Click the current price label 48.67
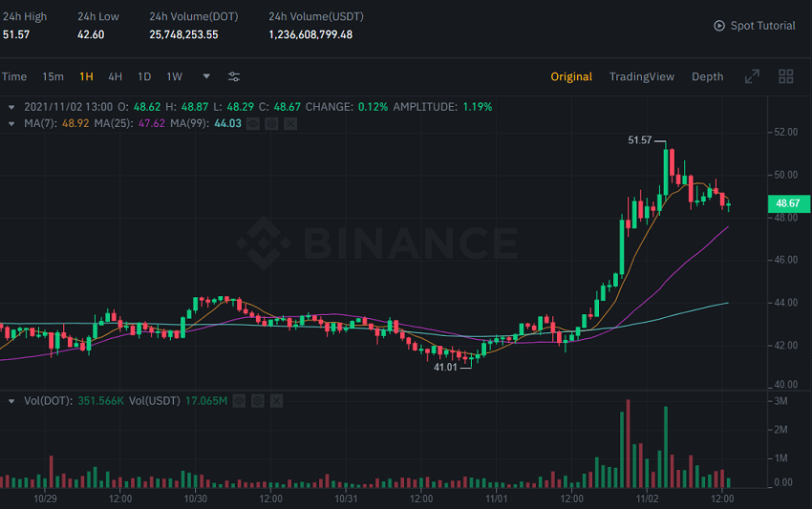 pyautogui.click(x=788, y=203)
